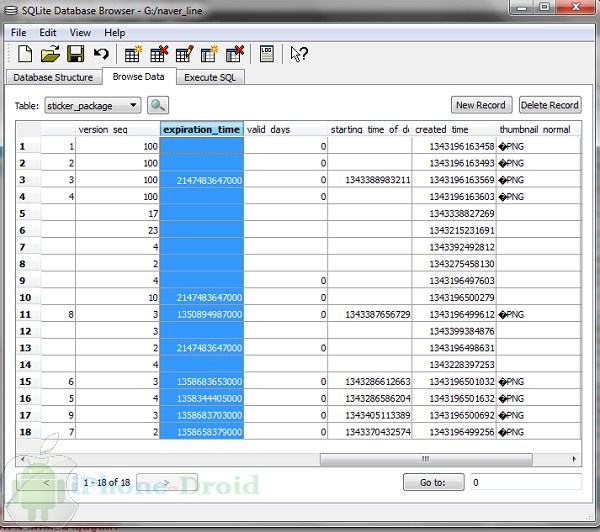Click the 1350894987000 expiration cell
Viewport: 600px width, 532px height.
(x=202, y=315)
